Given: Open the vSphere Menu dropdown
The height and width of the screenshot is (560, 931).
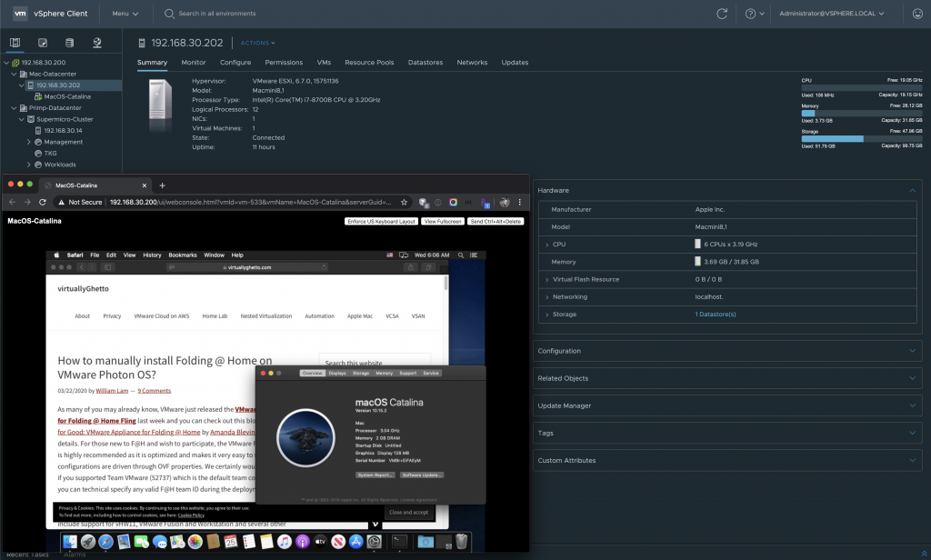Looking at the screenshot, I should coord(125,14).
